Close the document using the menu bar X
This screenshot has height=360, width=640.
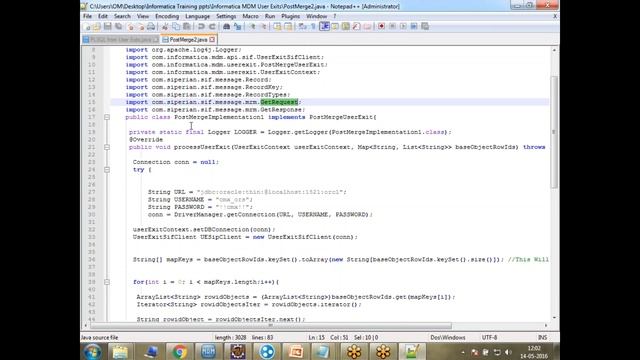555,16
